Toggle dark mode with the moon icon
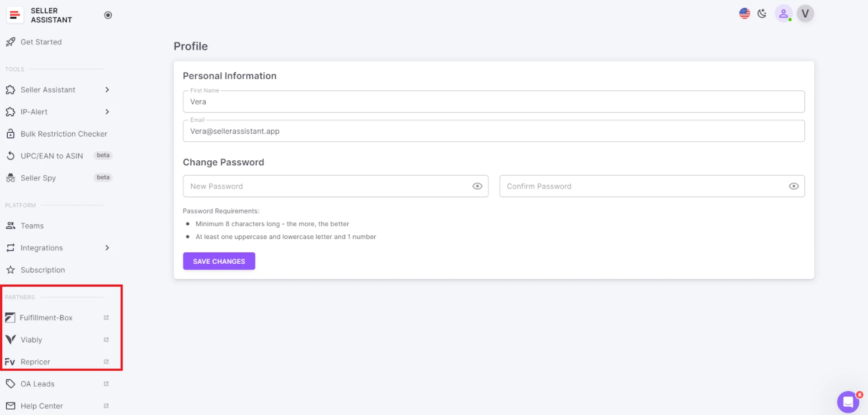The width and height of the screenshot is (868, 415). tap(762, 14)
